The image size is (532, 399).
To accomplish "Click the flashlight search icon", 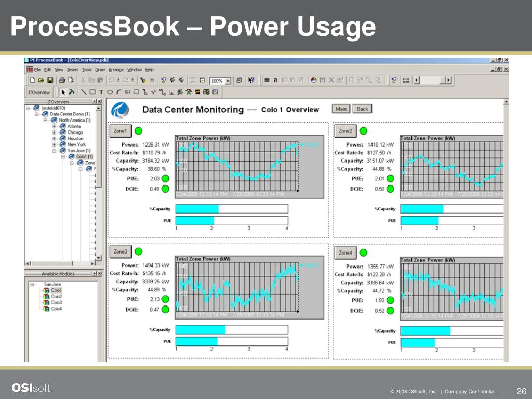I will [x=143, y=81].
